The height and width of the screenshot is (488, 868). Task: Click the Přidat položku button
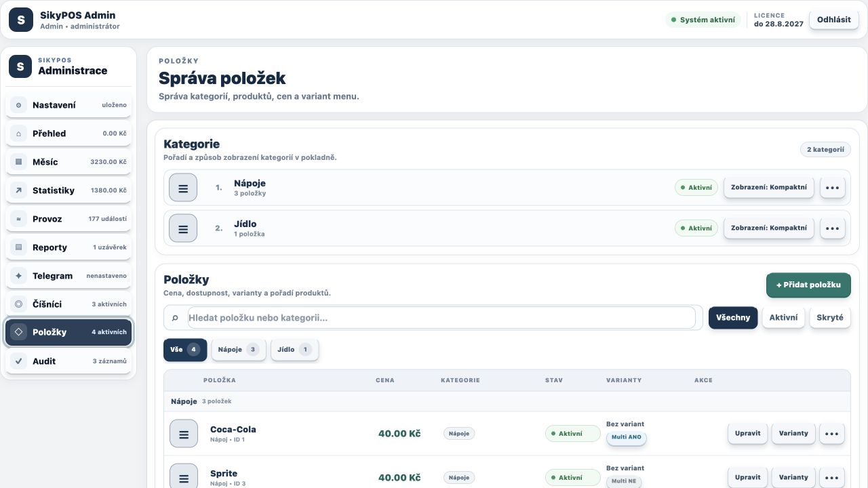point(808,285)
